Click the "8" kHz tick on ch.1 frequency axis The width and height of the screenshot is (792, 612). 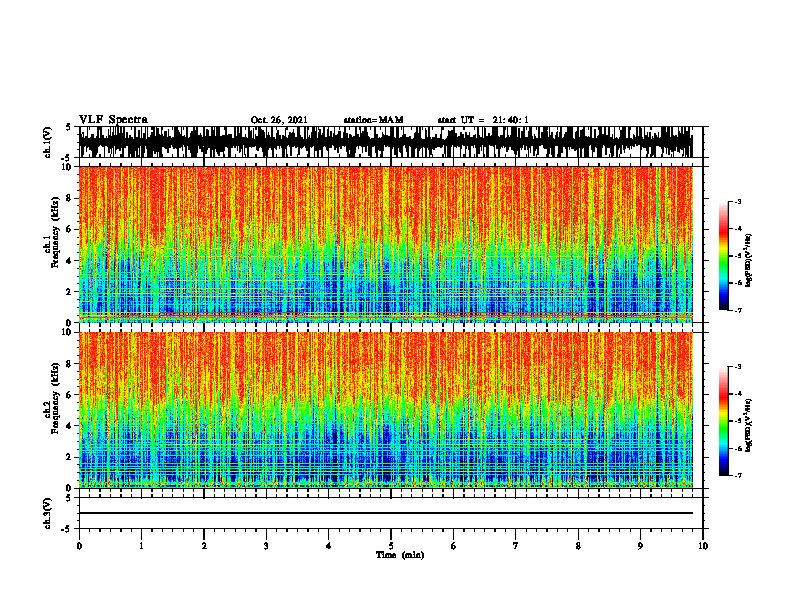click(70, 198)
